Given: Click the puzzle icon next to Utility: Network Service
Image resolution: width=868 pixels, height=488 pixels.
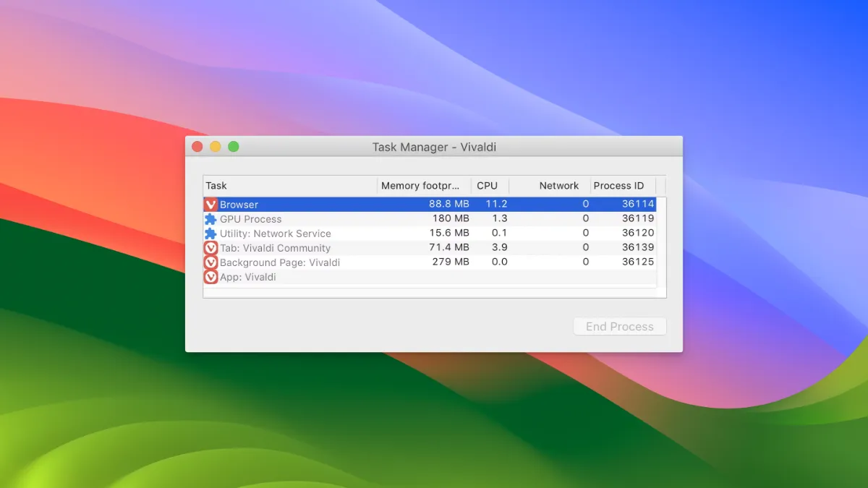Looking at the screenshot, I should point(210,234).
